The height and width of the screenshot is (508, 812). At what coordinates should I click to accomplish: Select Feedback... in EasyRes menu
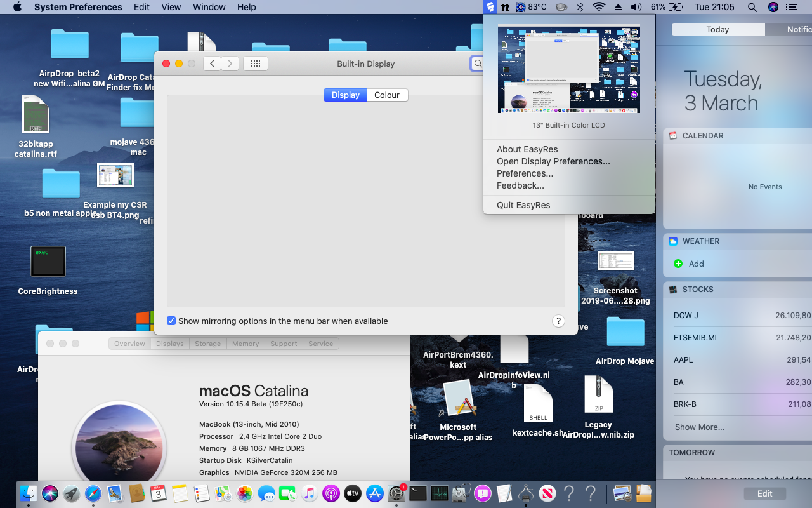[568, 185]
